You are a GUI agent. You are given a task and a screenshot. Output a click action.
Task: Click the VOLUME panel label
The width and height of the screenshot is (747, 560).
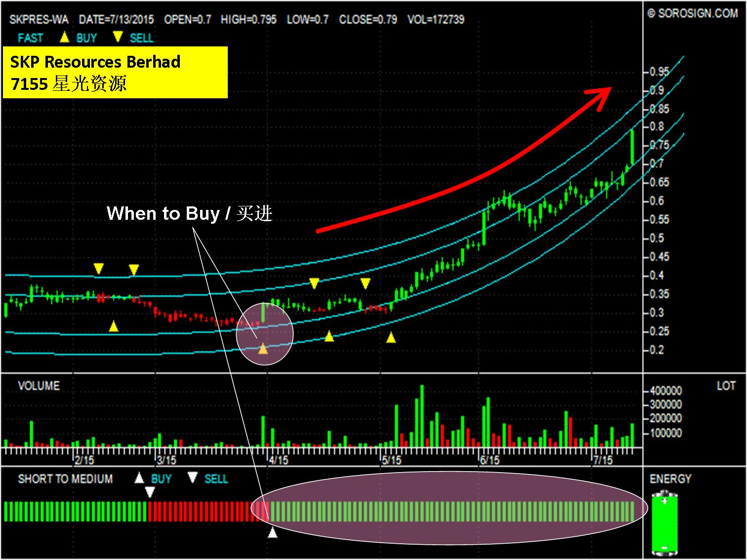(x=39, y=386)
